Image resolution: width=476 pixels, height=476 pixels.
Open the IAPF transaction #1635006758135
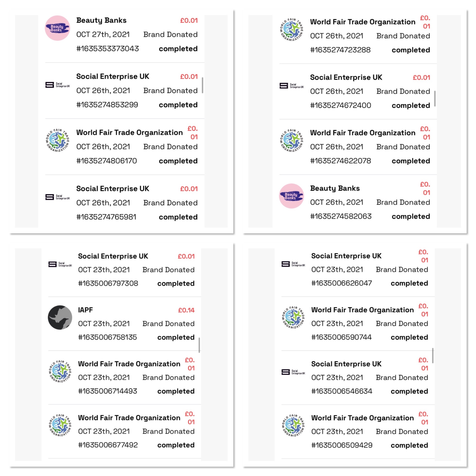click(108, 337)
